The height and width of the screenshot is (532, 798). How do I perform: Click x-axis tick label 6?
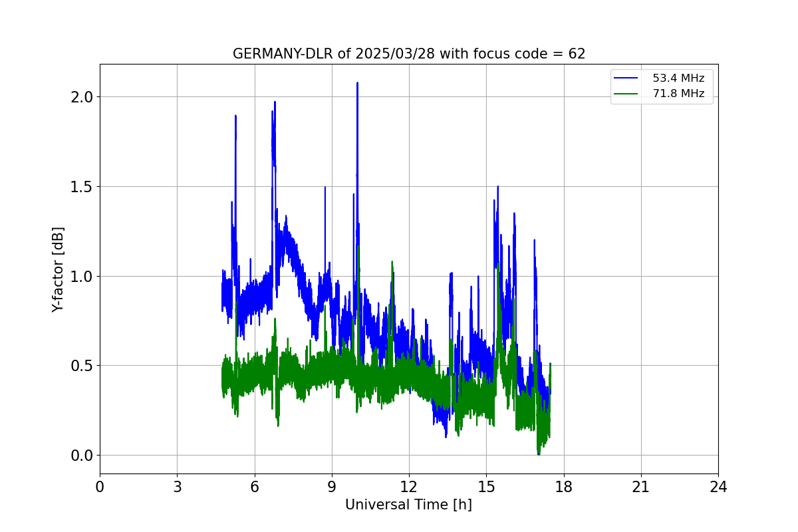pyautogui.click(x=254, y=487)
